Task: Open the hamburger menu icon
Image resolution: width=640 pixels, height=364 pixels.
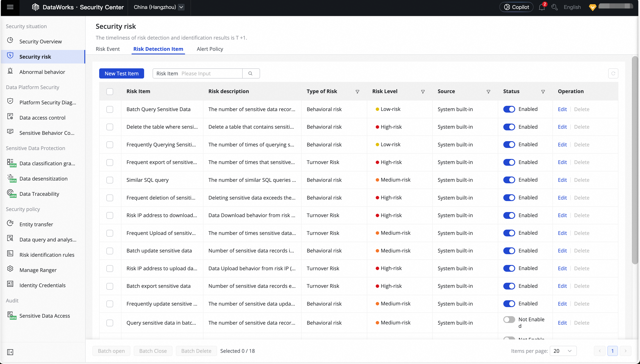Action: coord(10,7)
